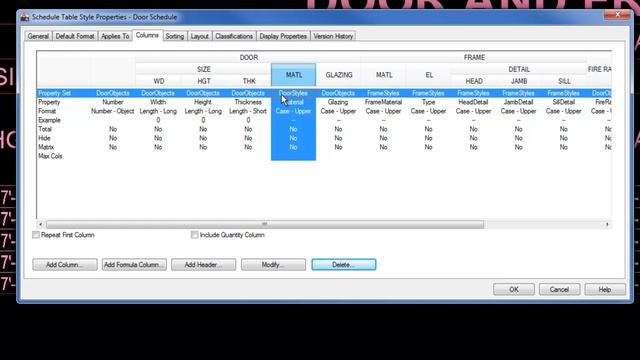
Task: Select the JAMB column header
Action: [x=519, y=81]
